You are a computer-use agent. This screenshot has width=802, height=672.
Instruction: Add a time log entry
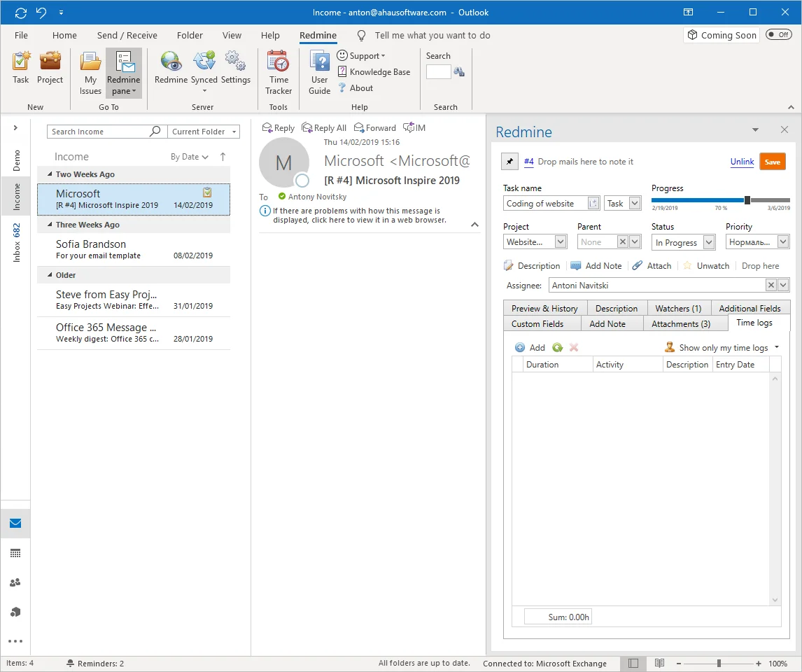(x=530, y=348)
